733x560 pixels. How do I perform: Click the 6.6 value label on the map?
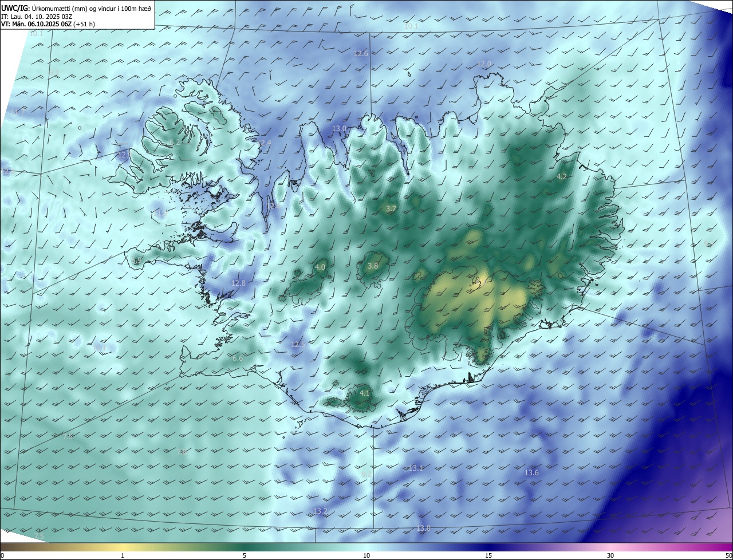238,358
